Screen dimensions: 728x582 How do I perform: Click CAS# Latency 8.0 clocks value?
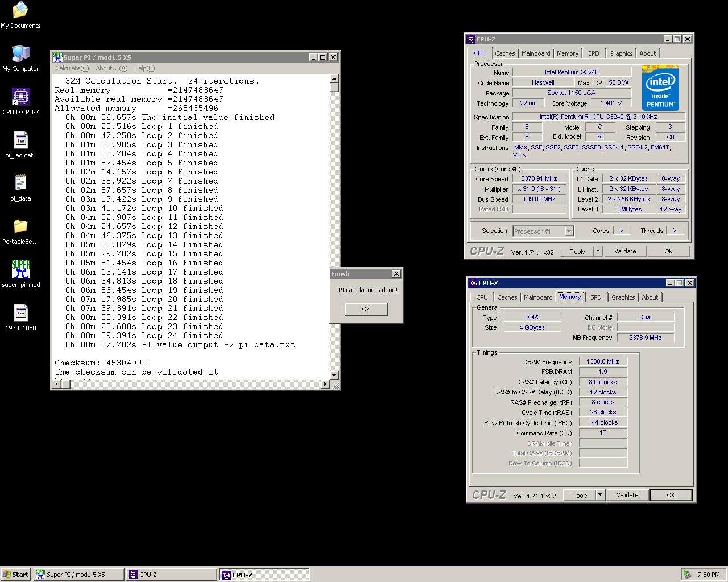click(603, 382)
